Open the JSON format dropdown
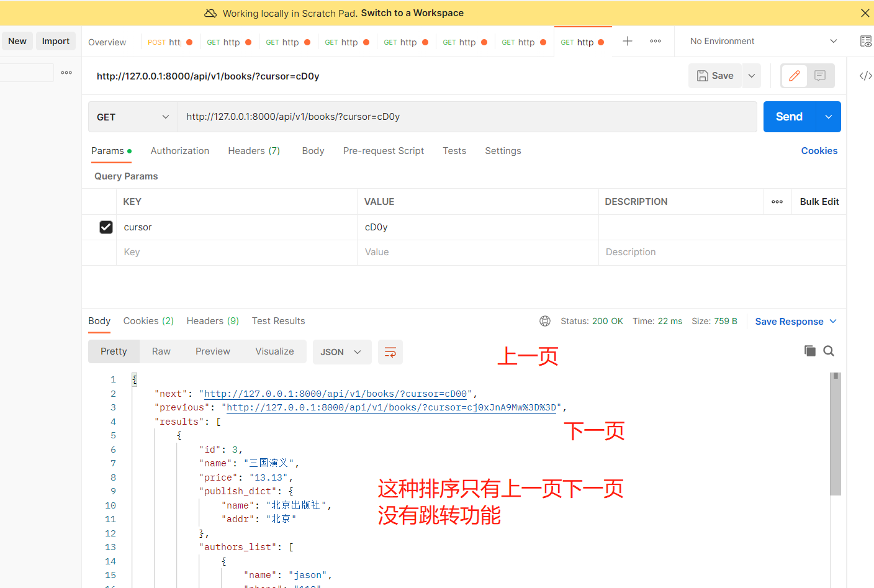 click(342, 352)
